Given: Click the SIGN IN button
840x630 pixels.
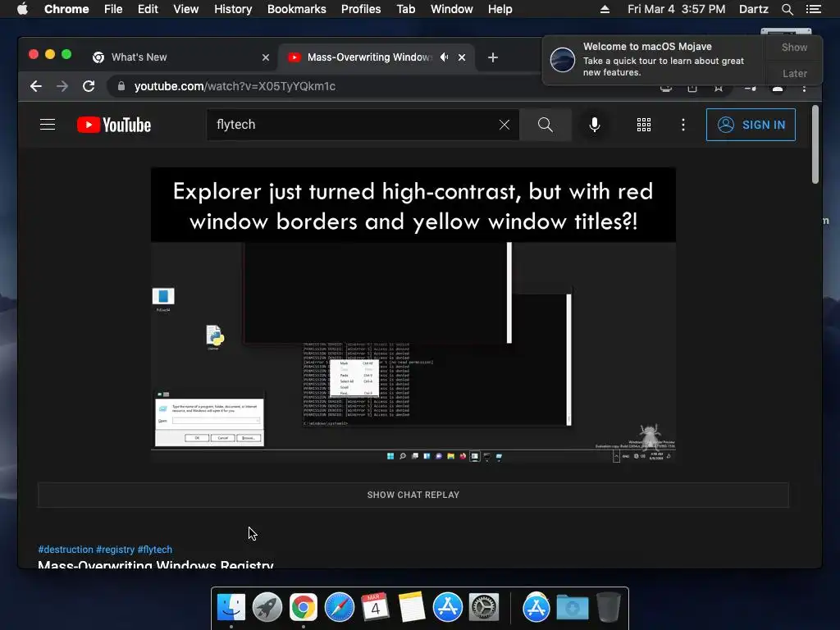Looking at the screenshot, I should tap(751, 125).
